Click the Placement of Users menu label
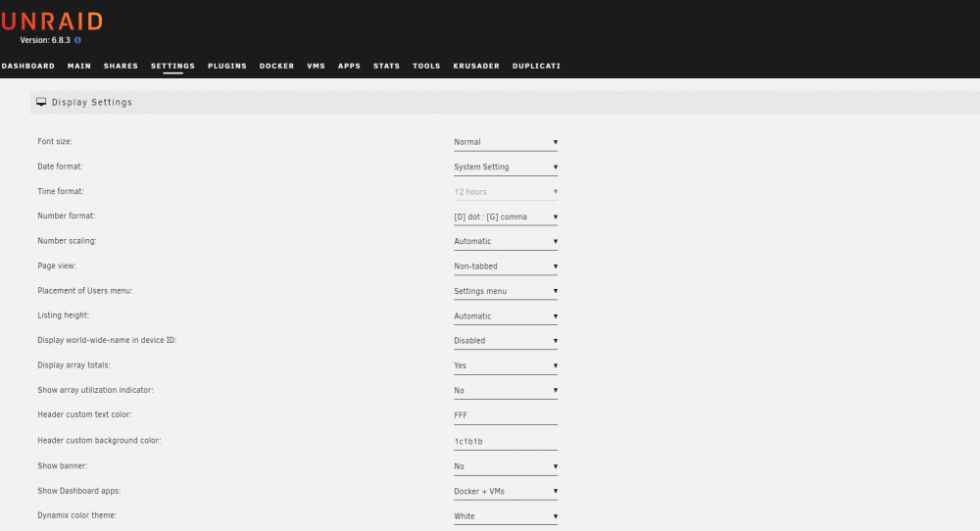Viewport: 980px width, 531px height. coord(85,291)
